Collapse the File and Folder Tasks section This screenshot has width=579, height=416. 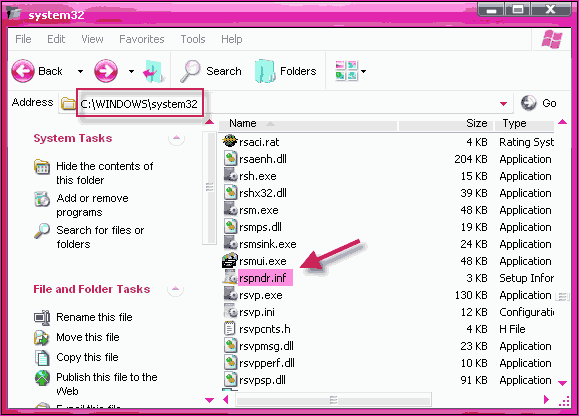pos(175,289)
